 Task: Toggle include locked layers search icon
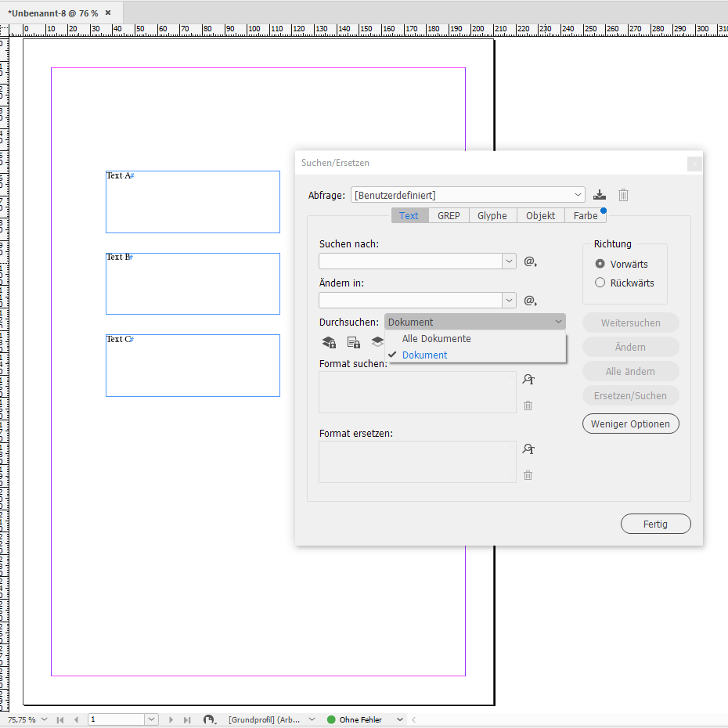pyautogui.click(x=328, y=342)
